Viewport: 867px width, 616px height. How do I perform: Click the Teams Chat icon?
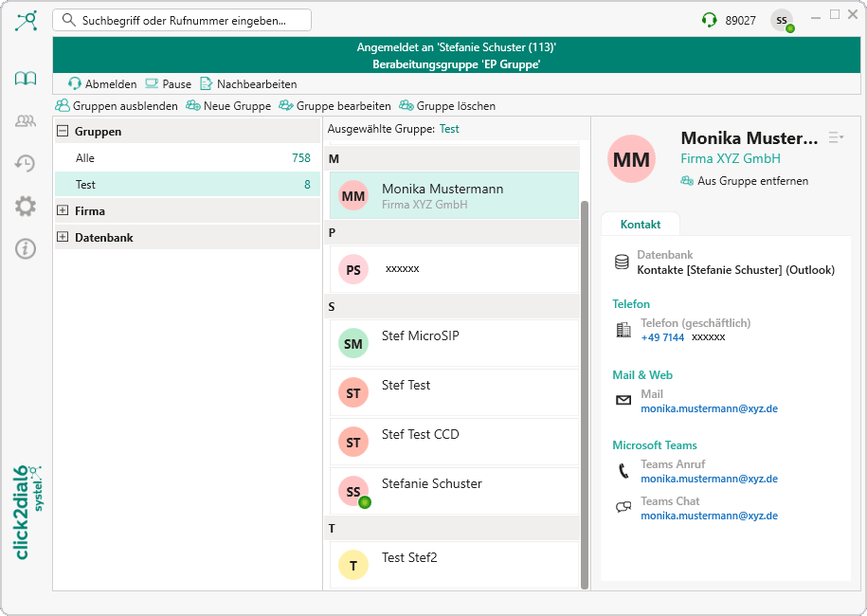tap(623, 507)
